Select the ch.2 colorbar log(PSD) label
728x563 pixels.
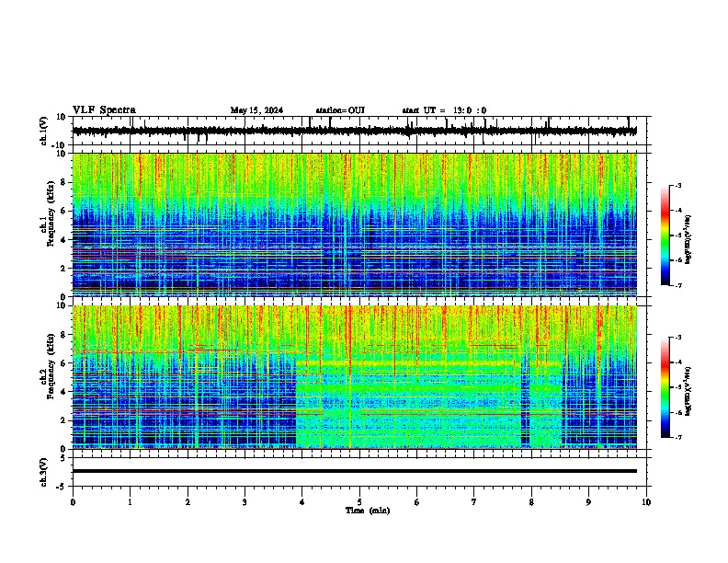[688, 391]
